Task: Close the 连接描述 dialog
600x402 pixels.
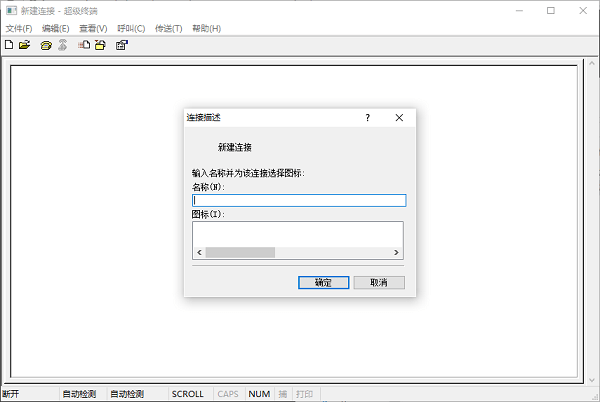Action: coord(399,117)
